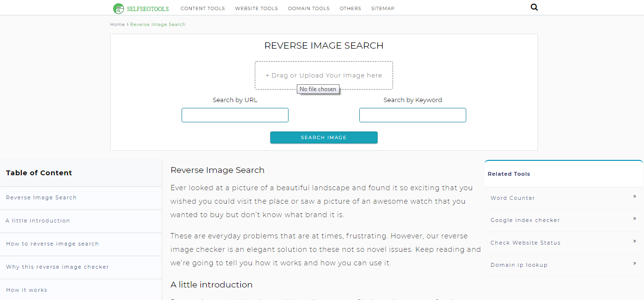Click the image upload drop zone
This screenshot has width=644, height=300.
324,75
